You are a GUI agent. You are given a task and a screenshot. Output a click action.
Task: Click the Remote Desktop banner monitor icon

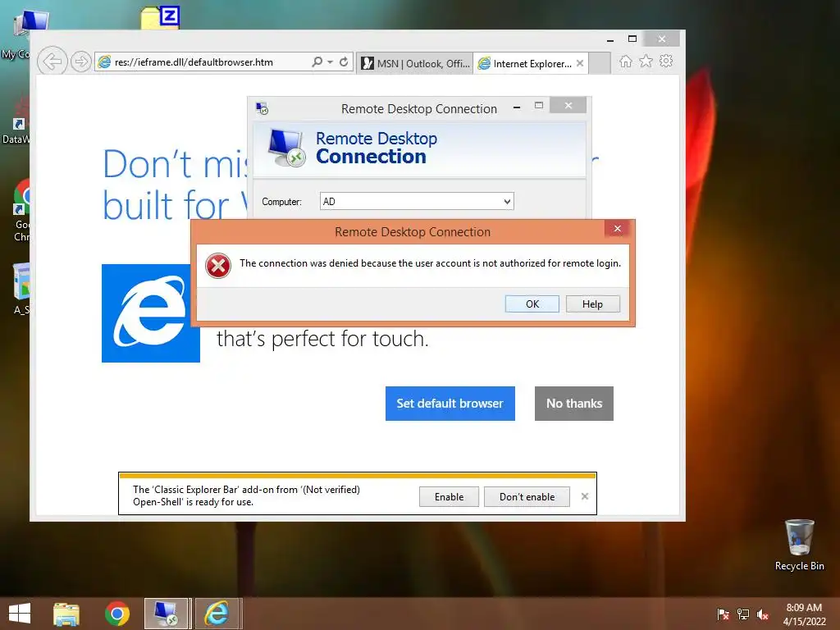point(286,148)
